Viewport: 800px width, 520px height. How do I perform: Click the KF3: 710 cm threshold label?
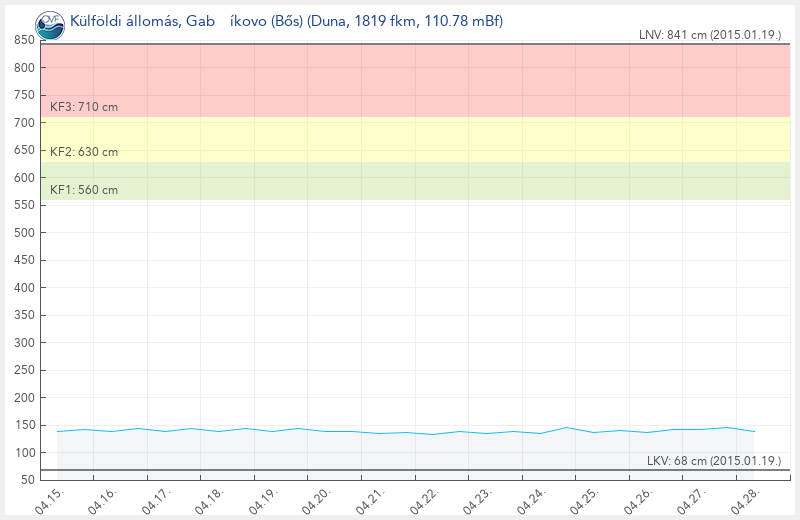pos(84,106)
